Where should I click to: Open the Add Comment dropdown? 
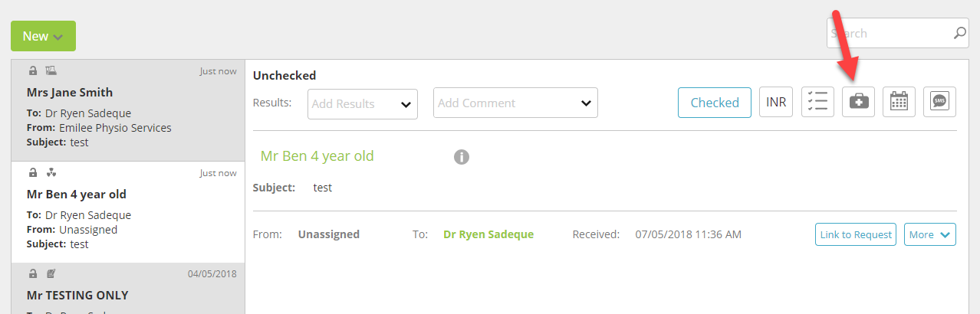515,103
